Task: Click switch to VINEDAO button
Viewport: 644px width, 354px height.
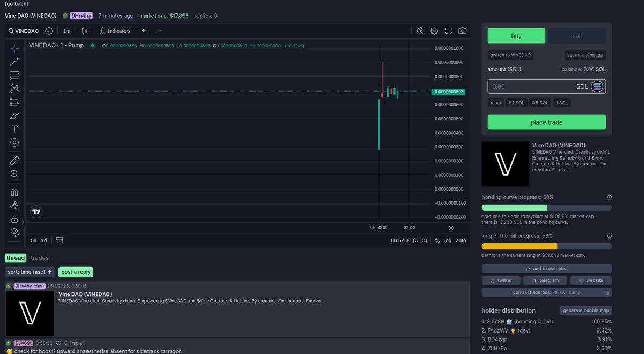Action: pos(511,55)
